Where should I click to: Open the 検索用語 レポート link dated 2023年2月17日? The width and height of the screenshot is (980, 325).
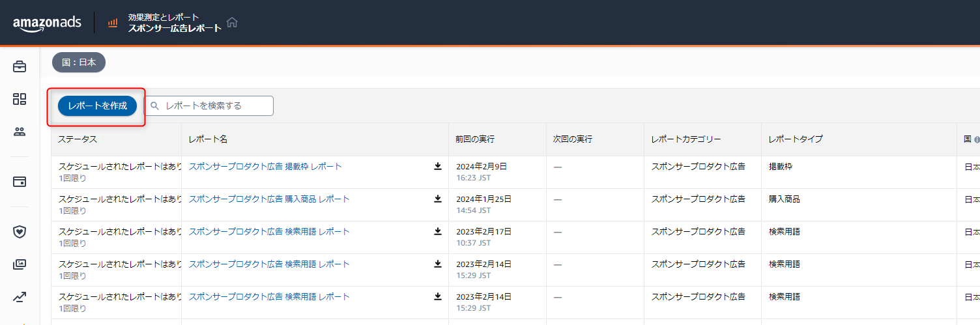pyautogui.click(x=269, y=231)
